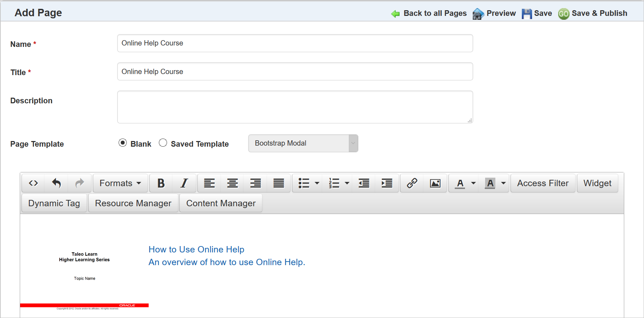This screenshot has width=644, height=318.
Task: Click the 'How to Use Online Help' text
Action: coord(196,249)
